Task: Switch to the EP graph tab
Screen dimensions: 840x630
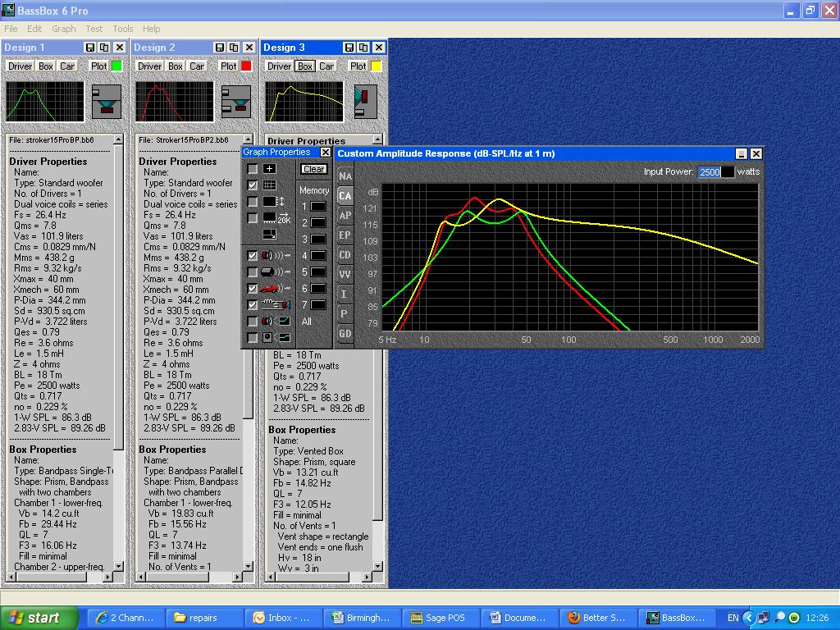Action: click(x=345, y=235)
